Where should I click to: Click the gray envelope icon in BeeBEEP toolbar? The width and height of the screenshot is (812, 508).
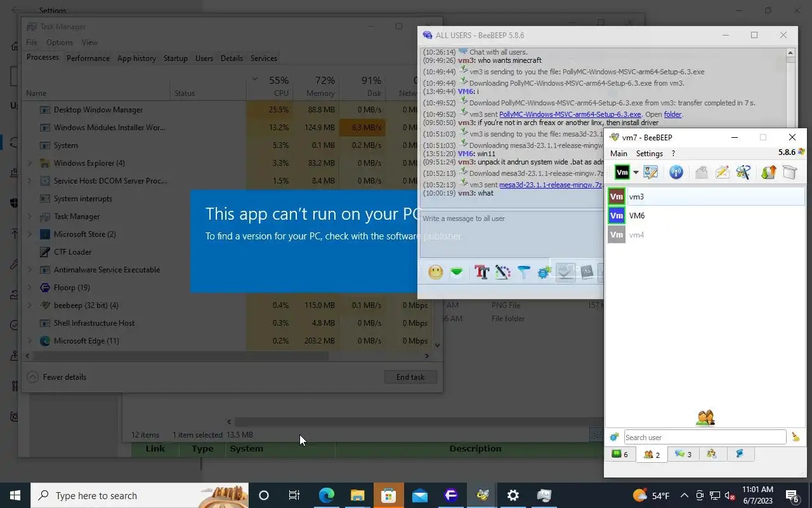tap(701, 172)
